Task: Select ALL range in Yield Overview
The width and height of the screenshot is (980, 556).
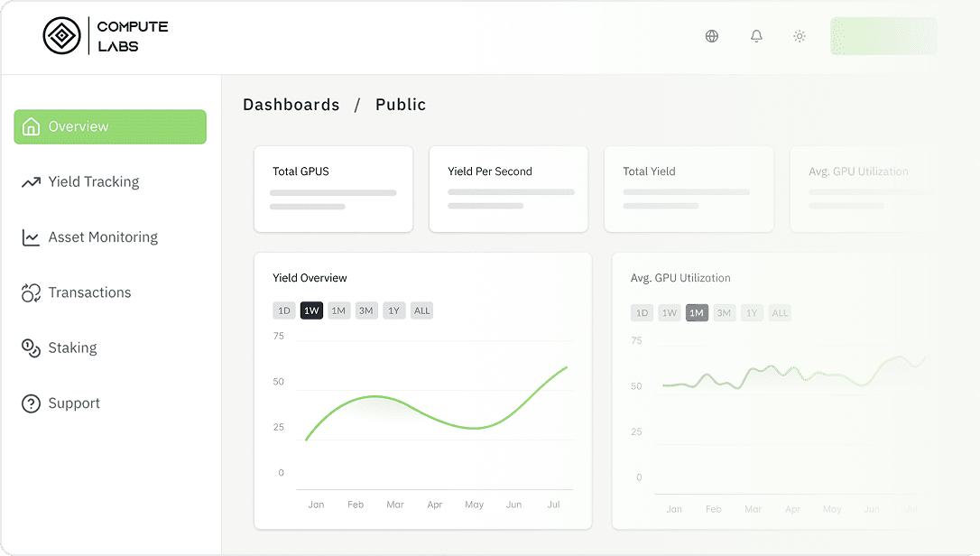Action: tap(422, 310)
